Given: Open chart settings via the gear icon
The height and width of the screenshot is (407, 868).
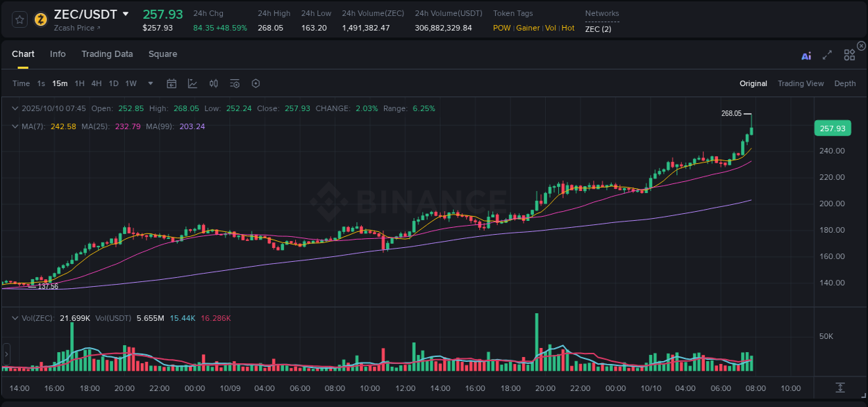Looking at the screenshot, I should tap(256, 83).
